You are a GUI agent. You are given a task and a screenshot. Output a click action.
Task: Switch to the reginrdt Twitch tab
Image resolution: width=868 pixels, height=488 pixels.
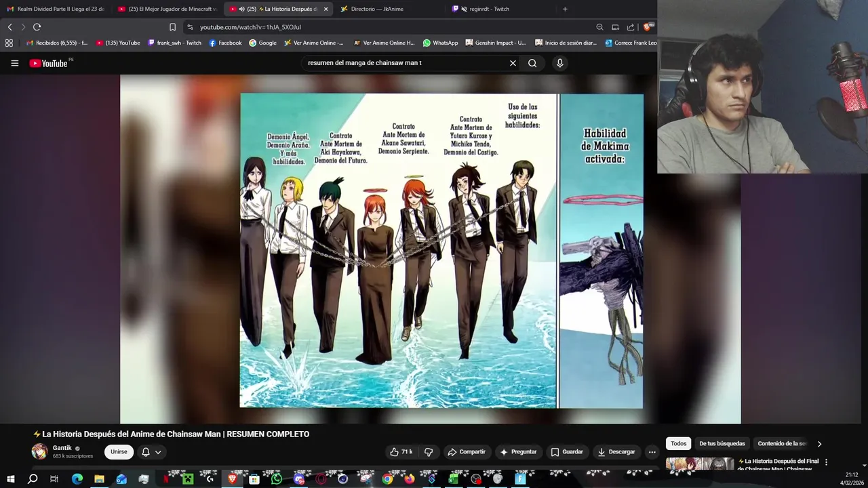500,9
